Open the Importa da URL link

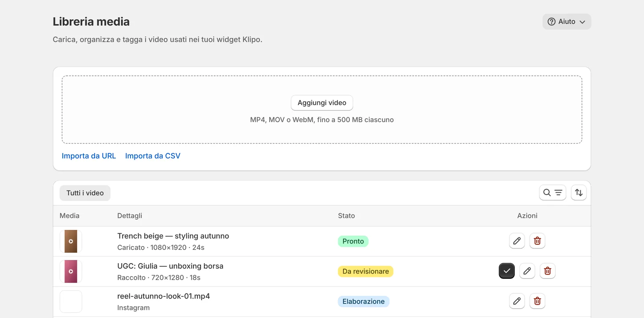89,156
